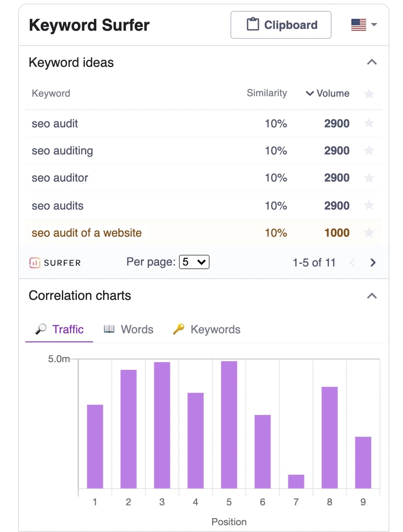This screenshot has width=403, height=532.
Task: Click the position 5 traffic bar
Action: 229,425
